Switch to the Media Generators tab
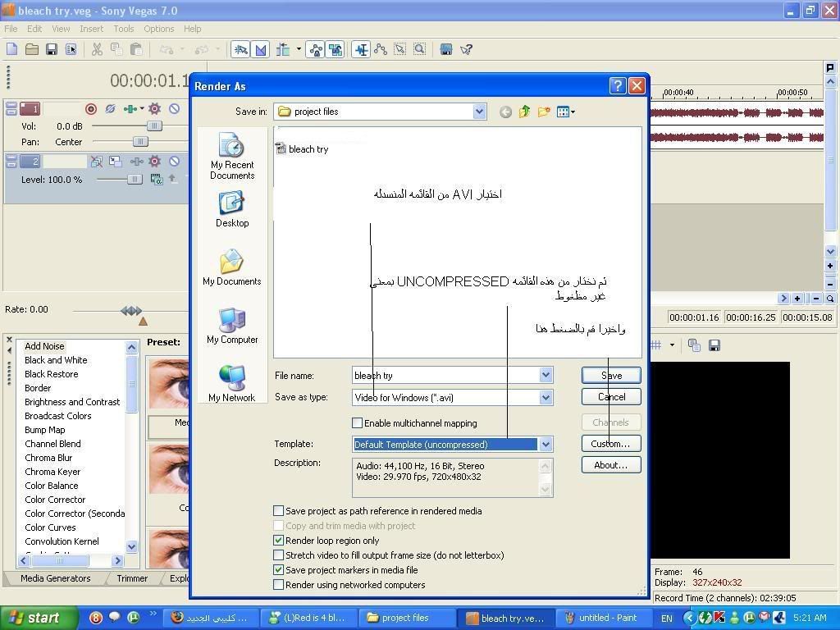Image resolution: width=840 pixels, height=630 pixels. pyautogui.click(x=55, y=578)
